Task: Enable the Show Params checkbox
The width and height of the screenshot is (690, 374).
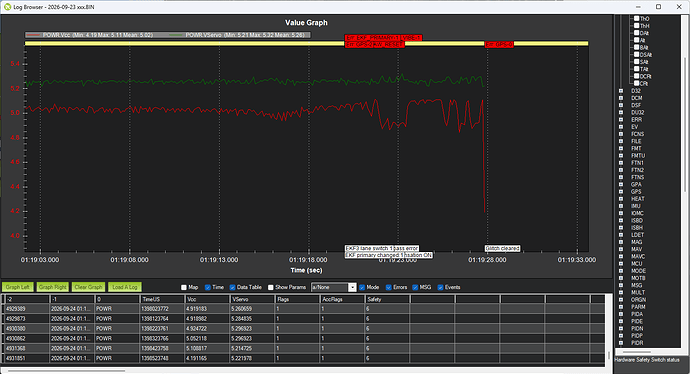Action: (x=271, y=287)
